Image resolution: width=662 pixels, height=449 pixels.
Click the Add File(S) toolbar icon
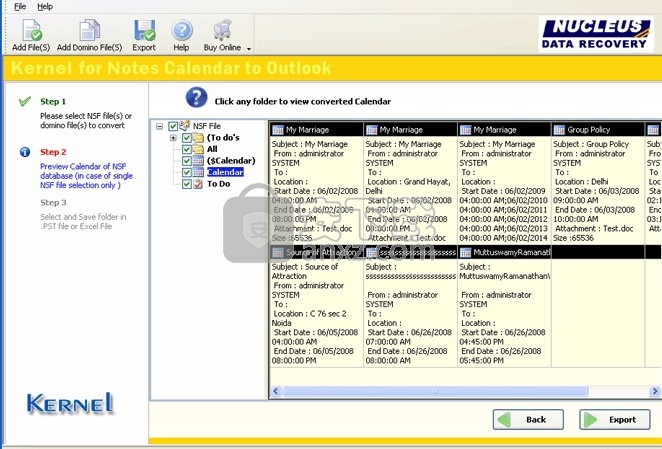32,30
